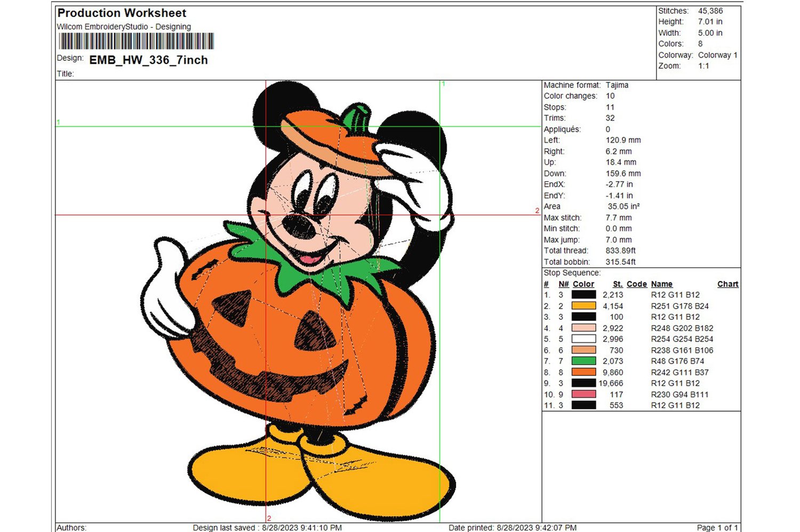Select the white swatch for R254 G254 B254
Image resolution: width=800 pixels, height=532 pixels.
click(x=583, y=338)
